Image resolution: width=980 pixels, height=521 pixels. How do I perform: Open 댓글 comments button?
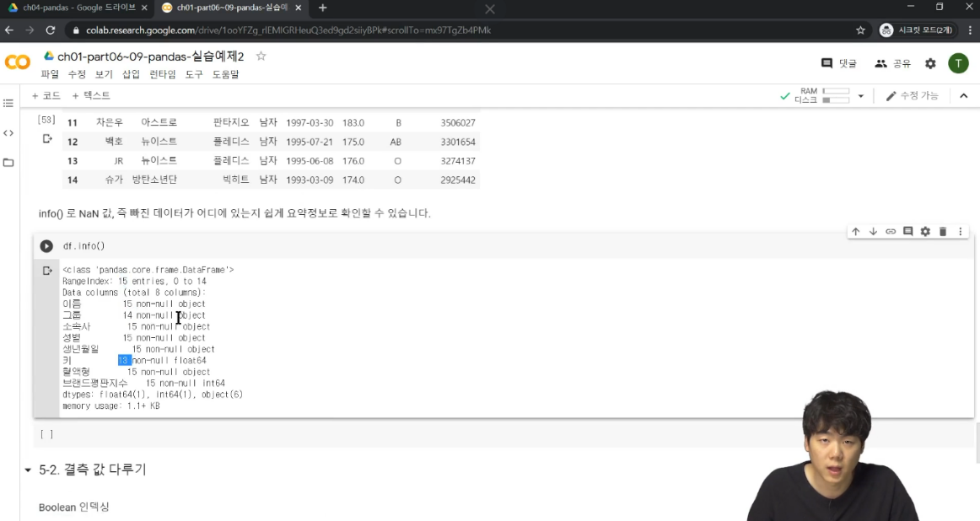(x=839, y=63)
